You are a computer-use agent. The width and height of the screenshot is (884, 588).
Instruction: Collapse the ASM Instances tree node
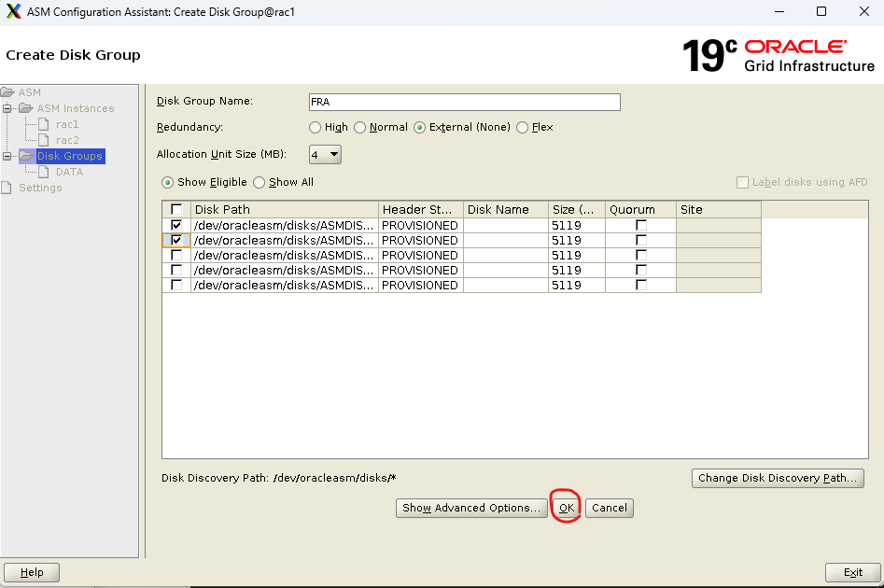point(7,107)
